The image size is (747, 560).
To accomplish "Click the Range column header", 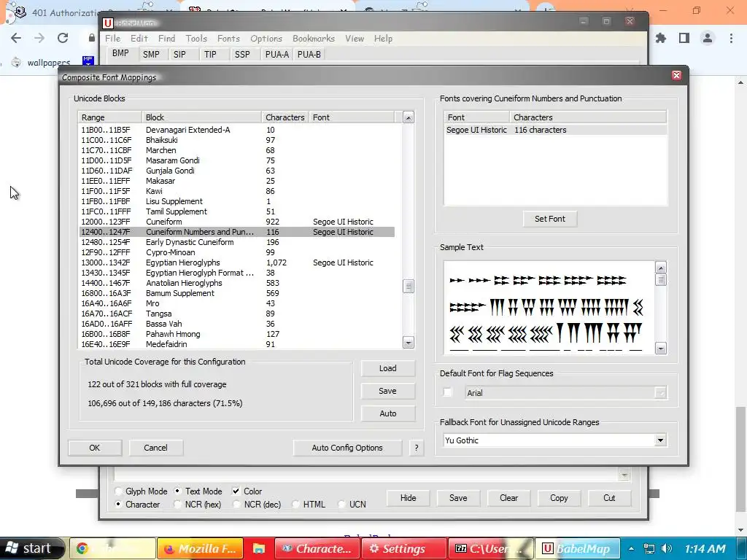I will coord(109,117).
